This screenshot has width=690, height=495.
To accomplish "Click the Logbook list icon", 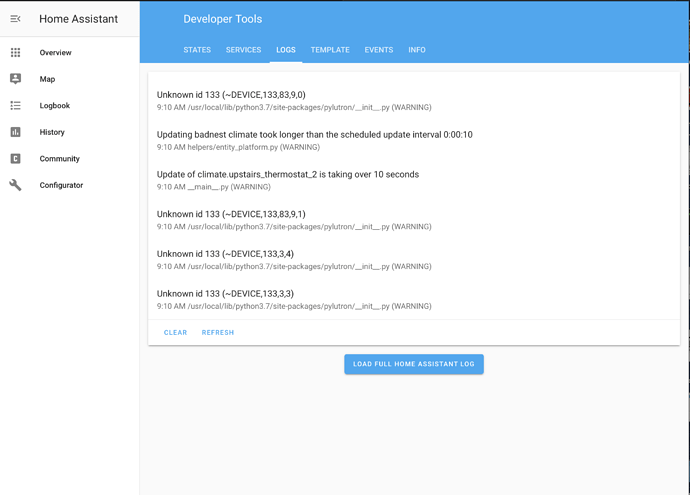I will tap(15, 106).
